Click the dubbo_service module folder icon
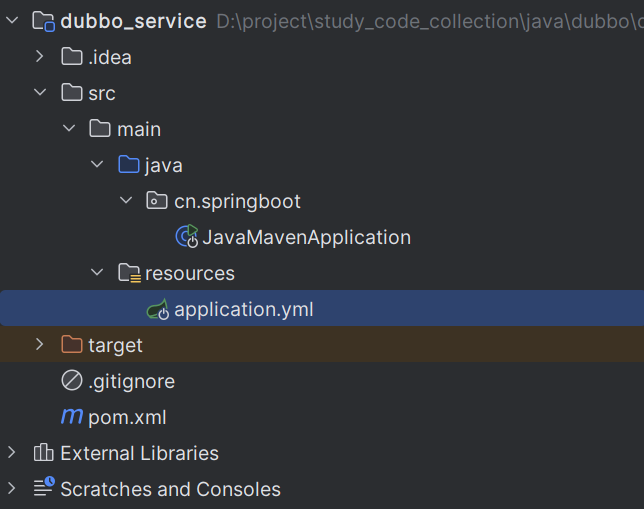The height and width of the screenshot is (509, 644). pos(44,21)
